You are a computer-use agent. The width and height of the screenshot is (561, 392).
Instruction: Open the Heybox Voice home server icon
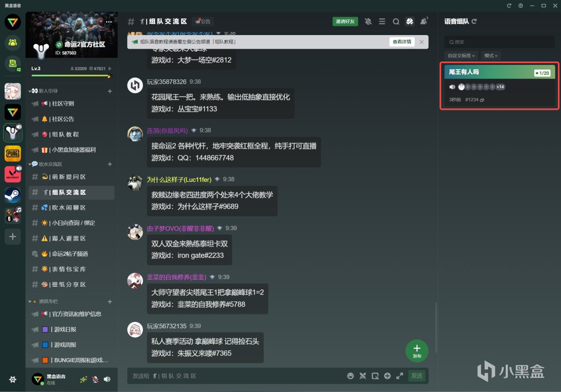[x=13, y=22]
